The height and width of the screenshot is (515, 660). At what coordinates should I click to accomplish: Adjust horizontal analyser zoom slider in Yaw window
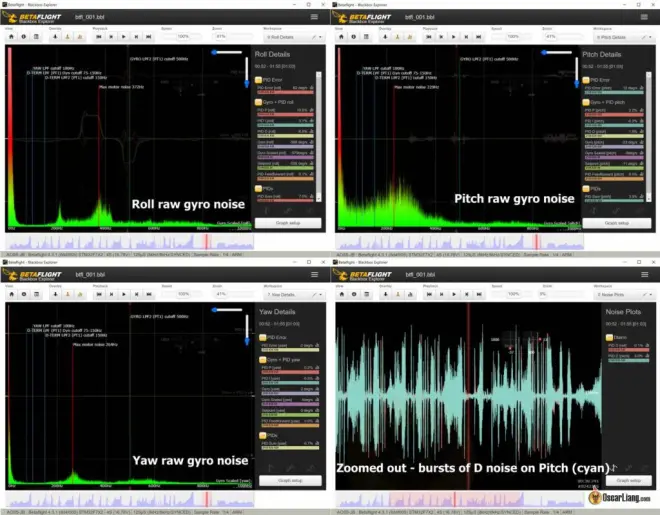227,310
